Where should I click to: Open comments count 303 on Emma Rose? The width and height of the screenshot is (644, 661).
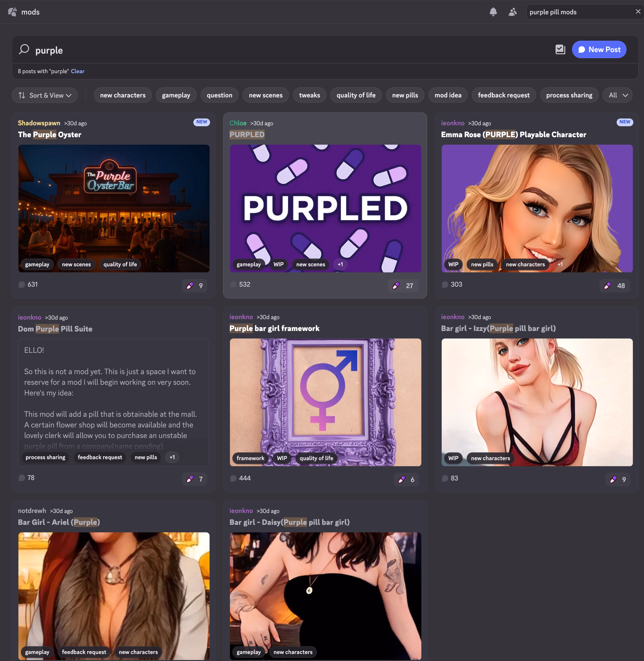(452, 284)
